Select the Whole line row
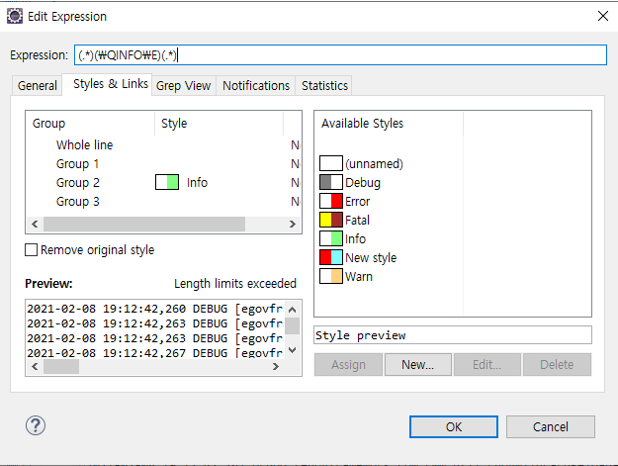Screen dimensions: 618x466 tap(86, 145)
